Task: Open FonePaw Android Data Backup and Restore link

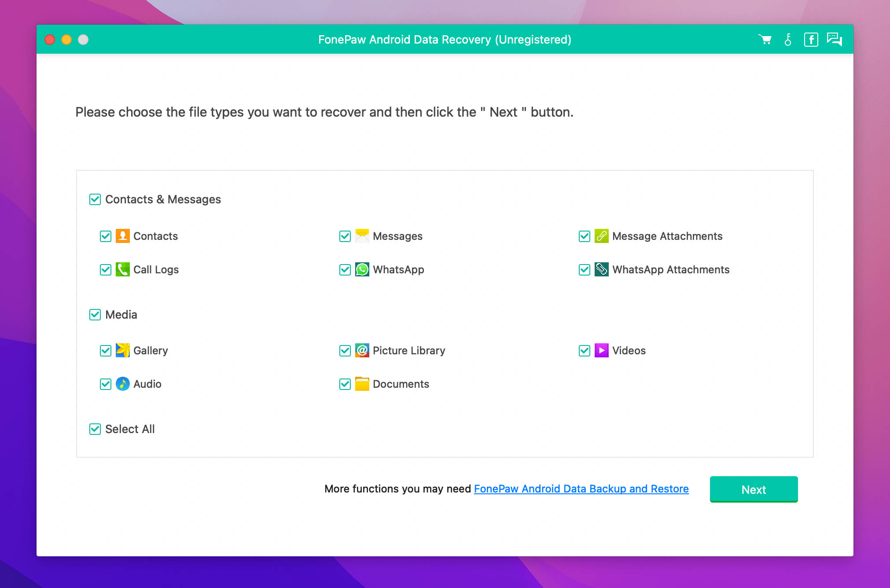Action: tap(581, 489)
